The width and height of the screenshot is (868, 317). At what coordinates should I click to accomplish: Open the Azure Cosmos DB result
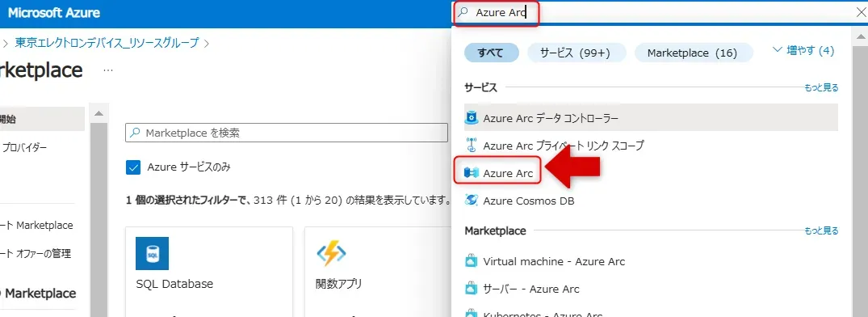point(651,201)
